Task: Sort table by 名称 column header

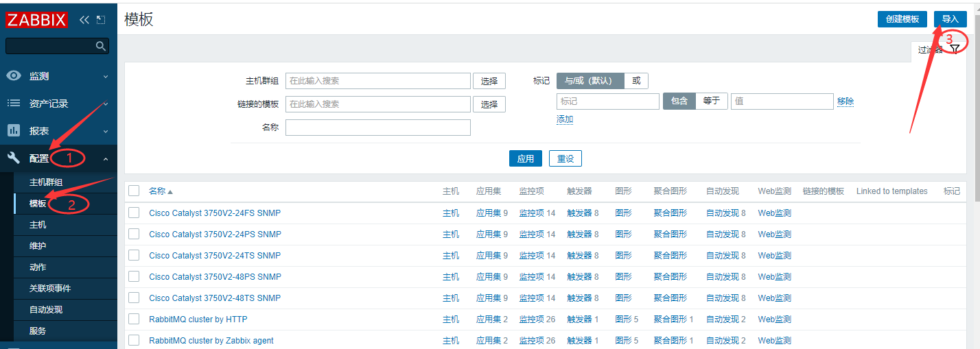Action: click(x=157, y=191)
